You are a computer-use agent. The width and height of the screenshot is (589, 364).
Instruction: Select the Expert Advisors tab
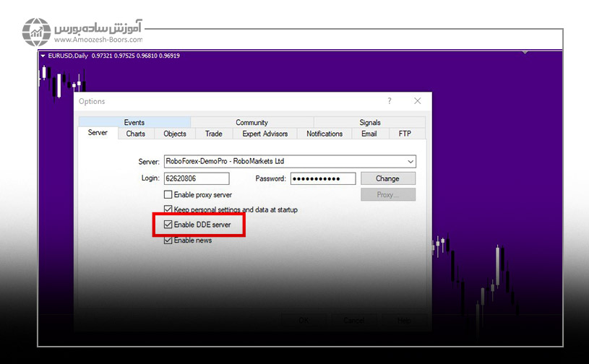point(265,134)
